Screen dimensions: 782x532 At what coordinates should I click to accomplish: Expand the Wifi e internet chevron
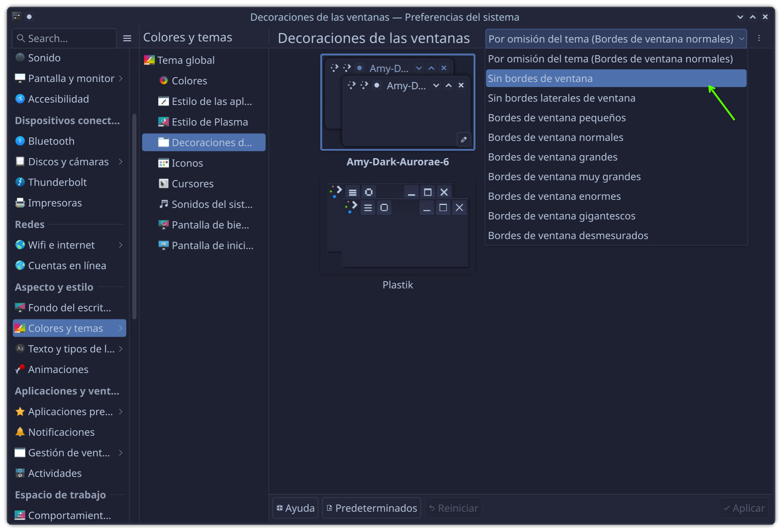[x=121, y=245]
